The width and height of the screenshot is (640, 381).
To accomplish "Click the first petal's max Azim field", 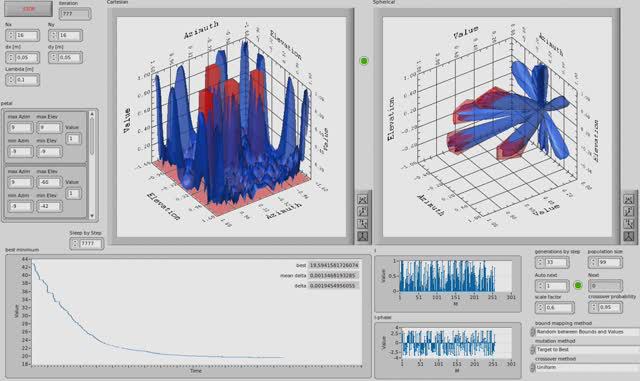I will coord(20,128).
